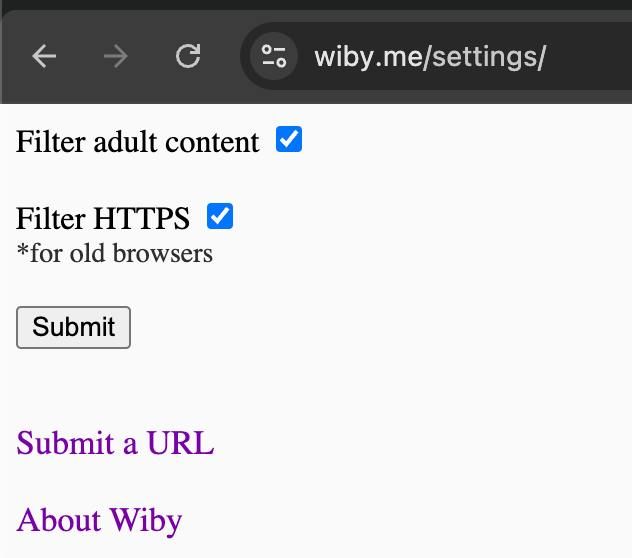This screenshot has height=558, width=632.
Task: Toggle the Filter HTTPS checkbox
Action: (220, 216)
